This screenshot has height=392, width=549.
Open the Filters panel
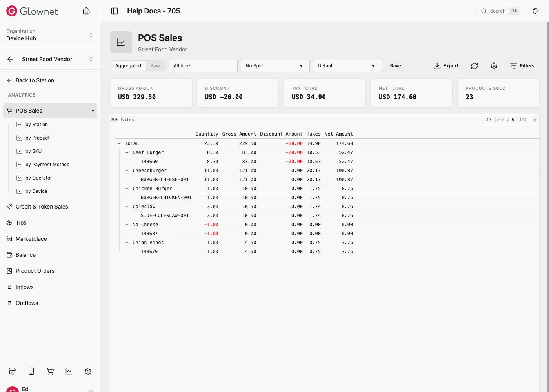coord(522,66)
